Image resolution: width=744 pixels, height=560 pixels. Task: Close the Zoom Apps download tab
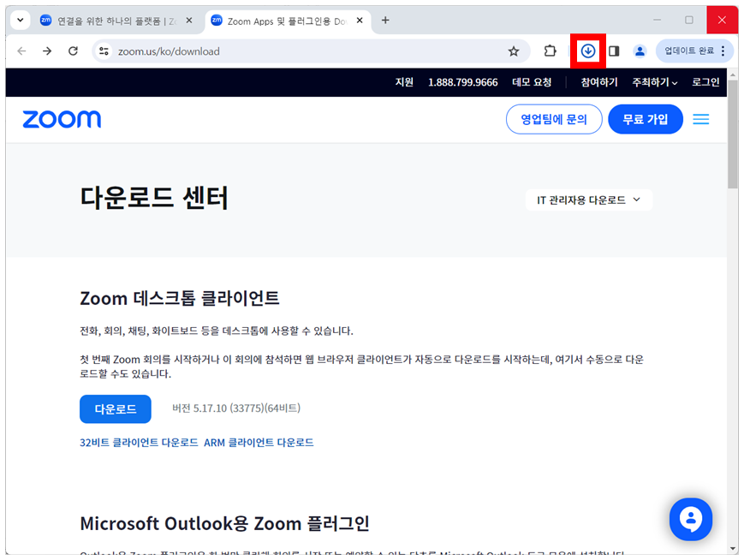pos(360,21)
